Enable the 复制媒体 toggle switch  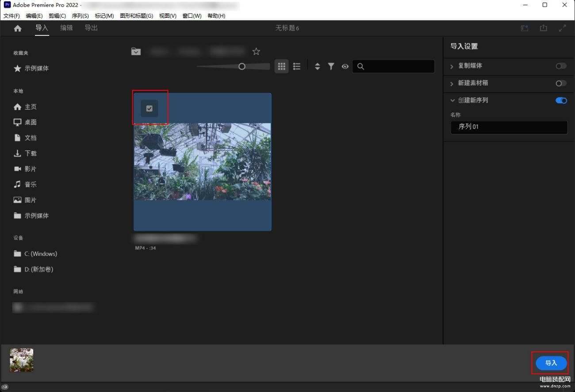[x=561, y=66]
